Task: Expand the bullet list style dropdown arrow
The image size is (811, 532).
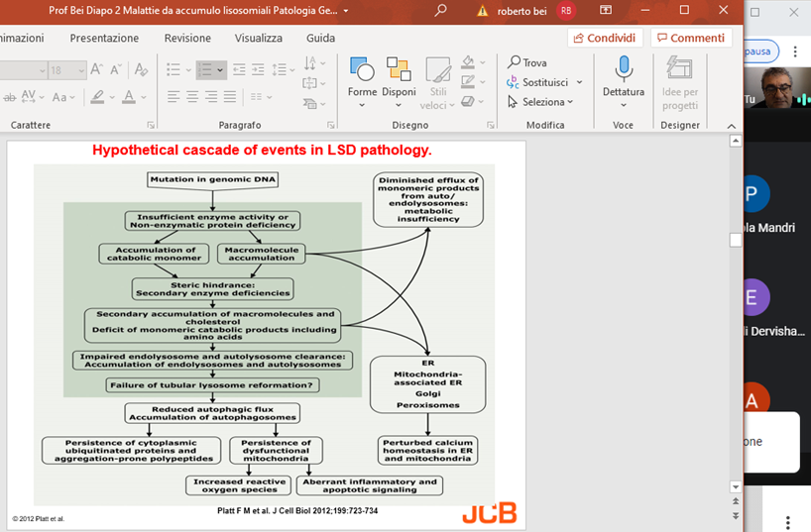Action: pyautogui.click(x=188, y=69)
